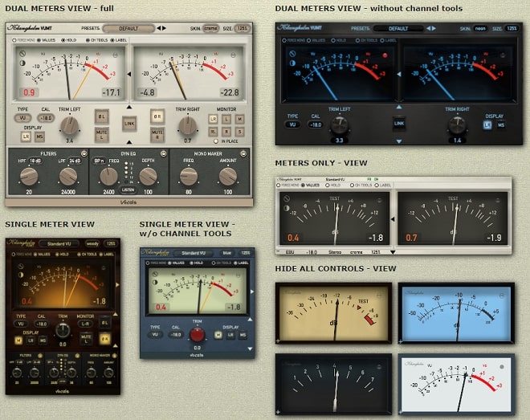
Task: Toggle Mono Maker power button in creme full view
Action: (243, 153)
